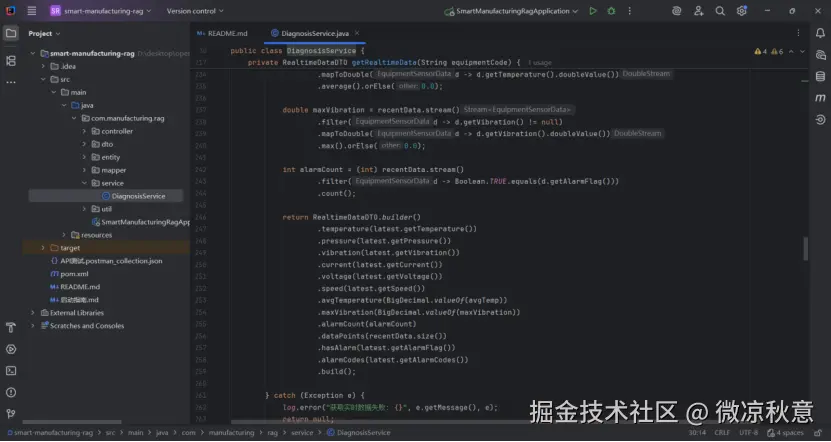Collapse the smart-manufacturing-rag root folder
Viewport: 831px width, 442px height.
pos(33,54)
